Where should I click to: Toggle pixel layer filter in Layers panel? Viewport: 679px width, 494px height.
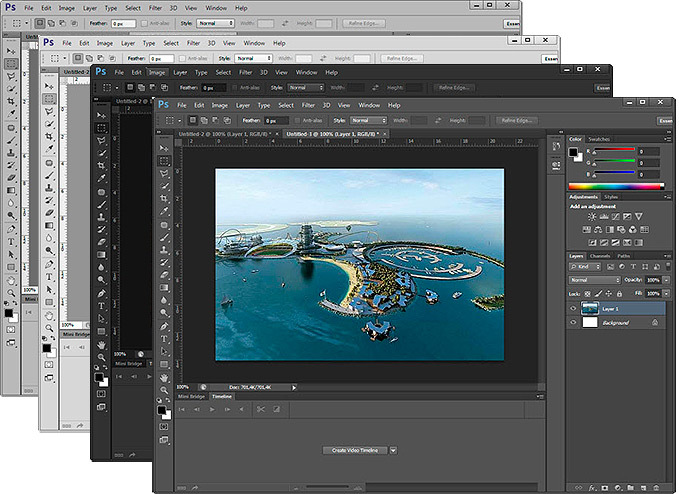click(x=611, y=267)
